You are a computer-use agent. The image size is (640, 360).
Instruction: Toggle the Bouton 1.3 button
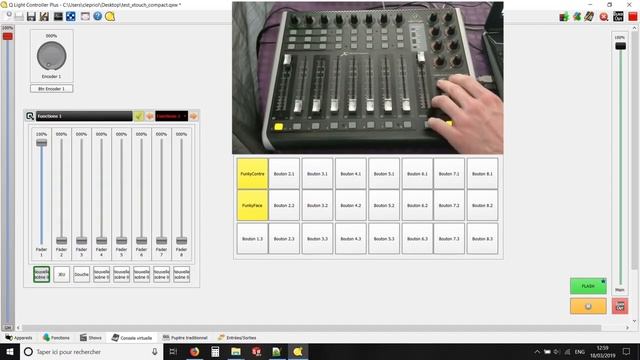(252, 239)
